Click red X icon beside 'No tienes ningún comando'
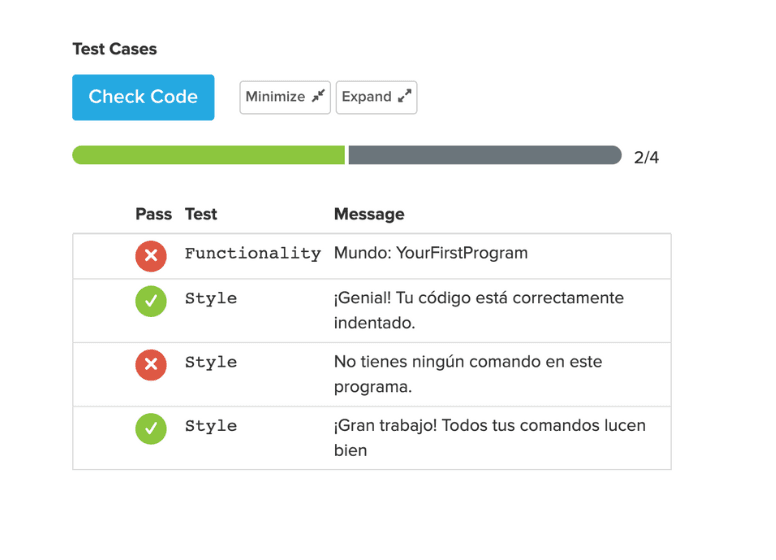This screenshot has width=776, height=560. pos(151,365)
